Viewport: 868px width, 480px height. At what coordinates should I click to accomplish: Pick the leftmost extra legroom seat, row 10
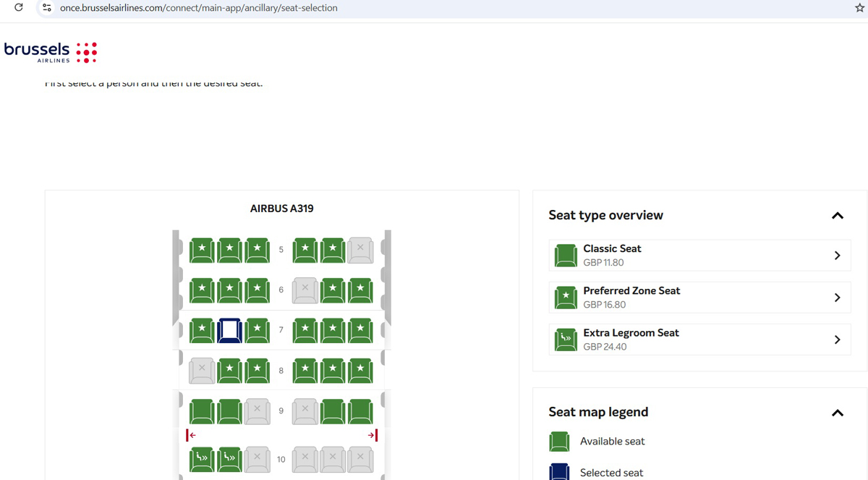coord(202,458)
